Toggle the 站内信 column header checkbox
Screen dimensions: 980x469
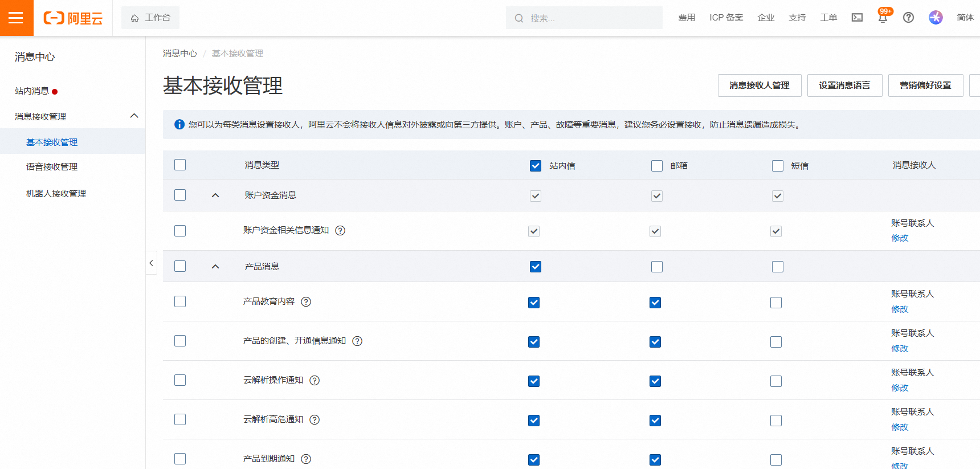click(536, 166)
